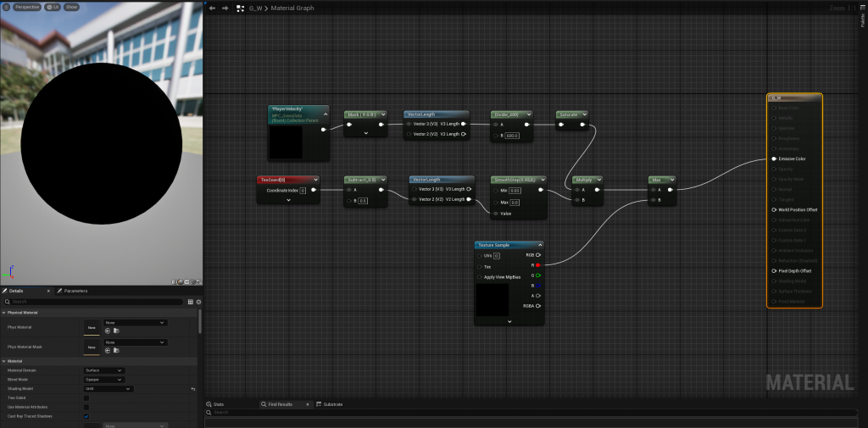Uncheck Cast Ray Traced Shadows
This screenshot has height=428, width=868.
click(x=86, y=416)
